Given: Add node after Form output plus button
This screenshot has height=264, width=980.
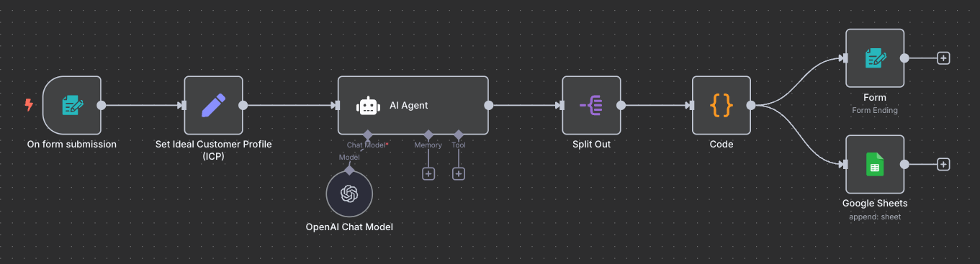Looking at the screenshot, I should point(943,58).
